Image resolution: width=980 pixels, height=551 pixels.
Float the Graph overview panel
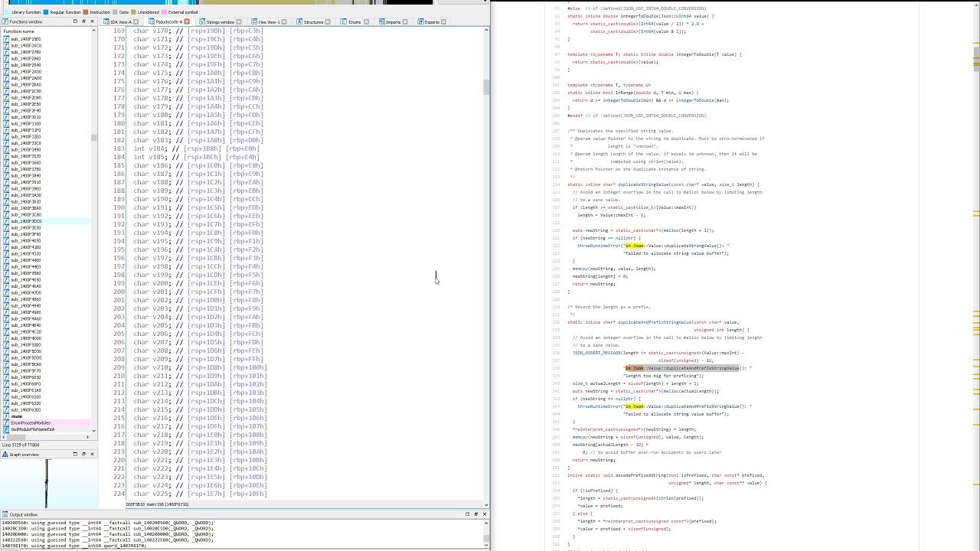(83, 454)
